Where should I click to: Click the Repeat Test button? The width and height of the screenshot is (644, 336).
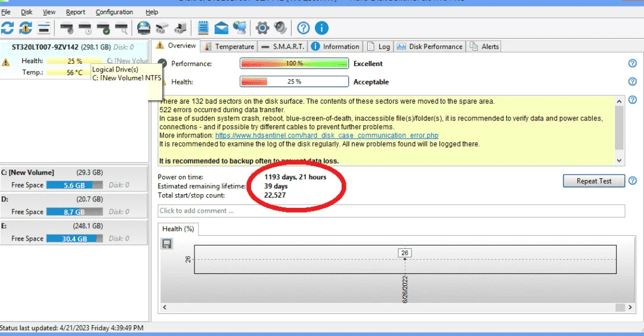[594, 181]
